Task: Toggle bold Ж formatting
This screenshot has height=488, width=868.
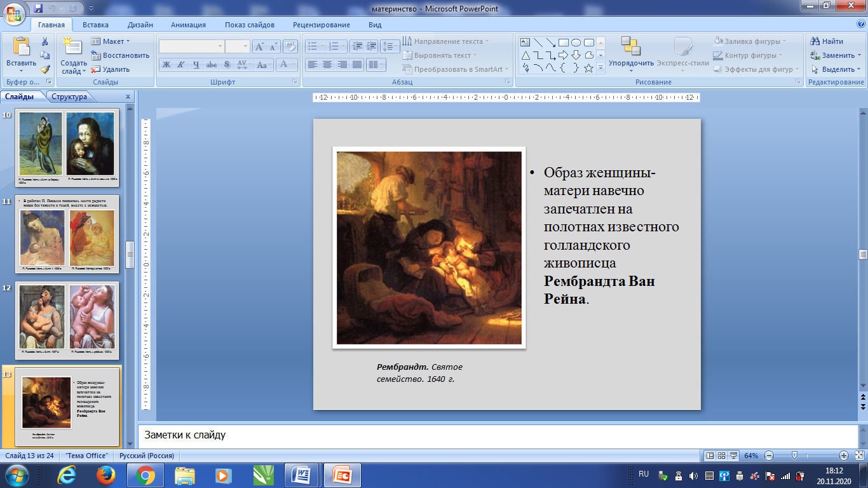Action: pos(166,64)
